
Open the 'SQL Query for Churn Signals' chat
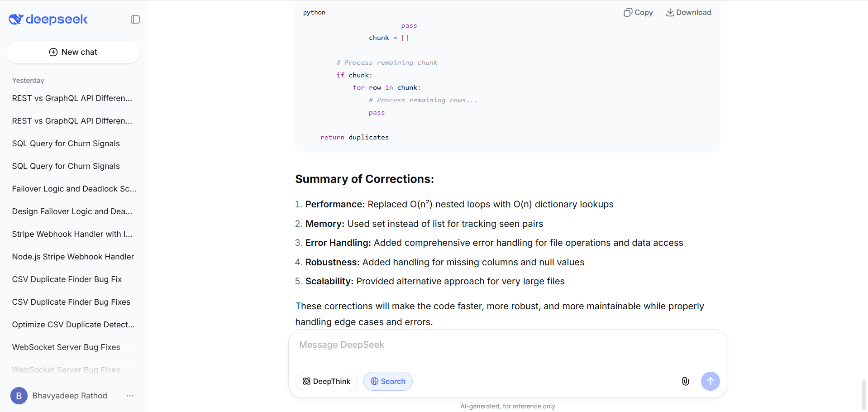pos(66,143)
